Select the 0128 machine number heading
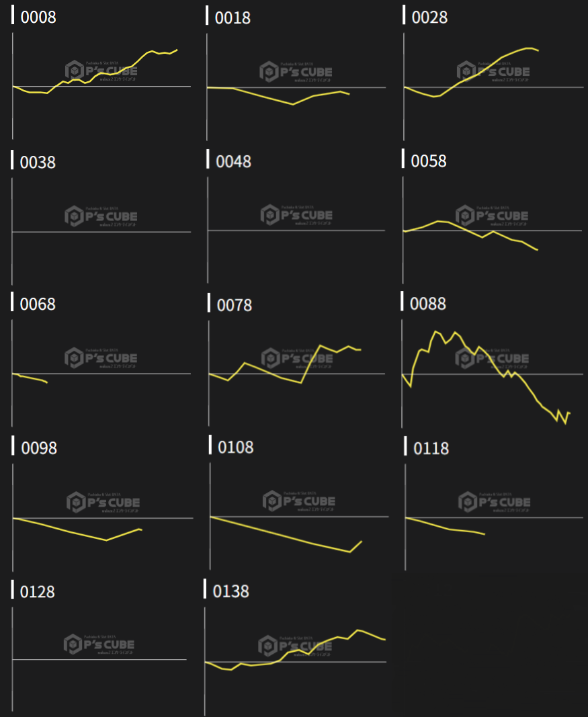The image size is (588, 717). 38,592
